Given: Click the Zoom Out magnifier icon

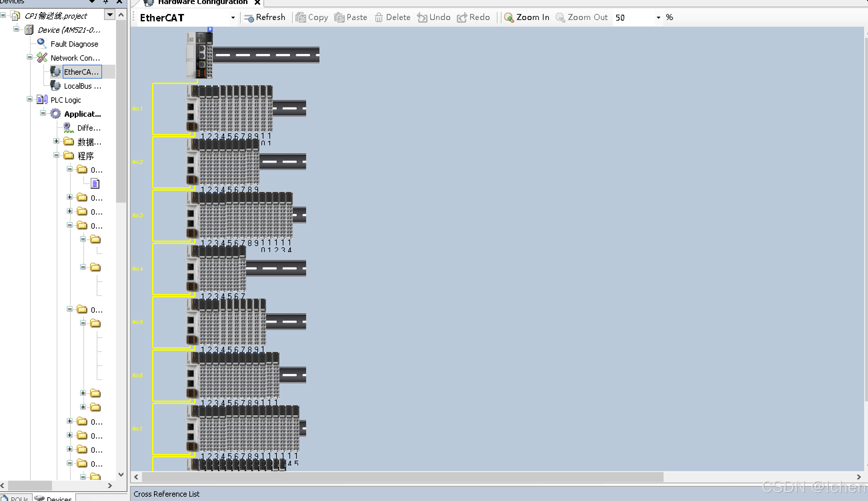Looking at the screenshot, I should (560, 18).
